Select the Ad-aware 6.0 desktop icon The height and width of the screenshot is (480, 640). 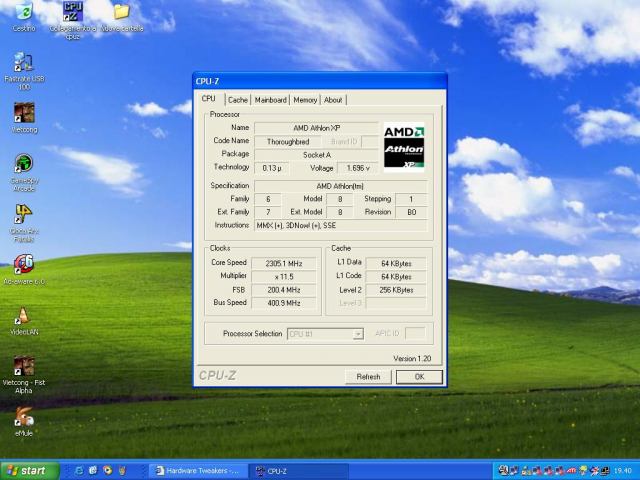tap(24, 270)
